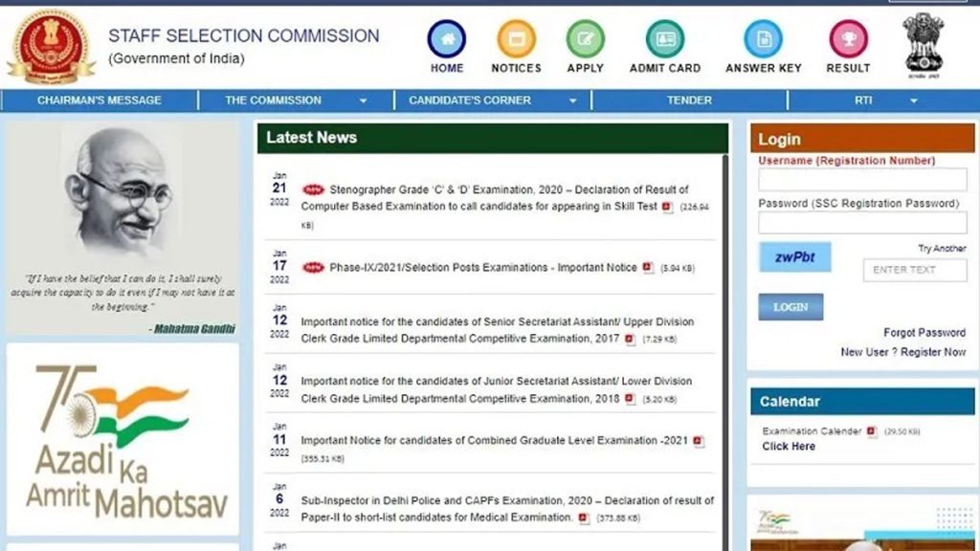This screenshot has width=980, height=551.
Task: Expand THE COMMISSION dropdown arrow
Action: (363, 100)
